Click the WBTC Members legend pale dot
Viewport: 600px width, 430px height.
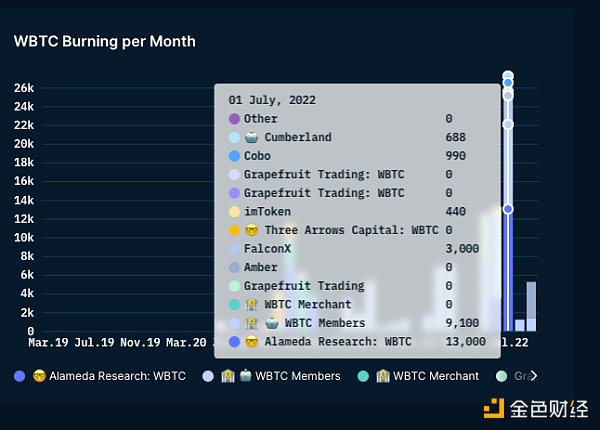(x=208, y=376)
